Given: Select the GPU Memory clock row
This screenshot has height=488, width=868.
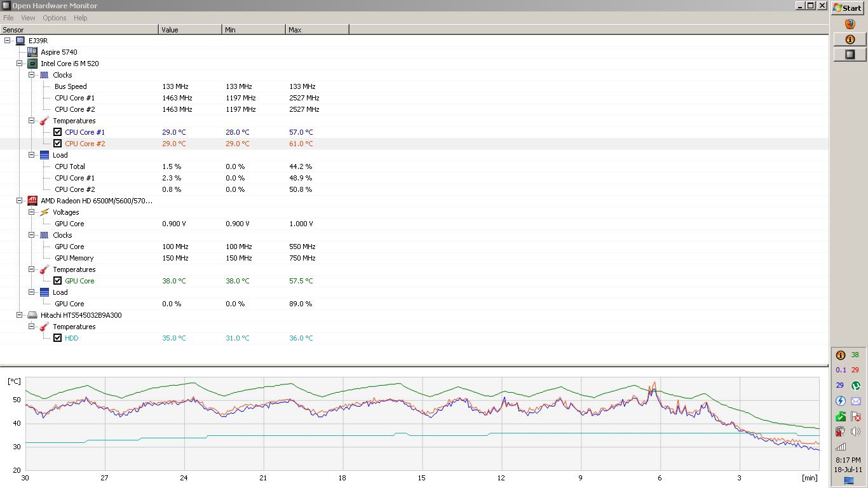Looking at the screenshot, I should click(414, 258).
